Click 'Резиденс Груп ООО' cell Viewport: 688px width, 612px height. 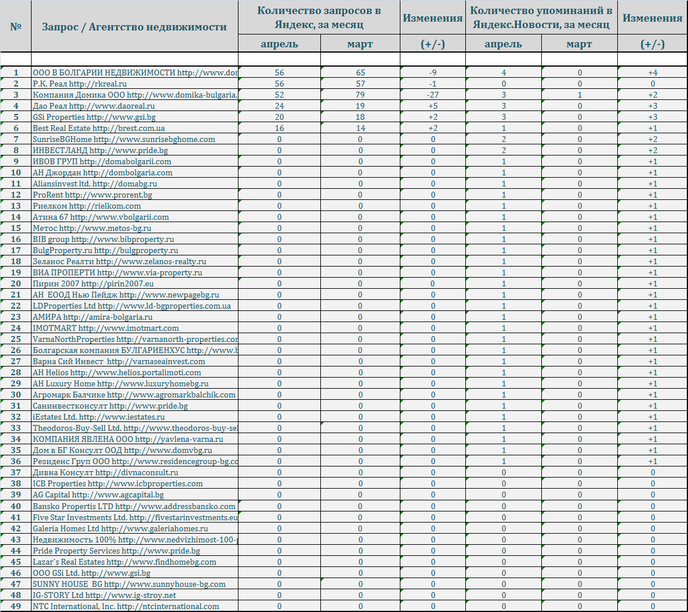pos(135,462)
